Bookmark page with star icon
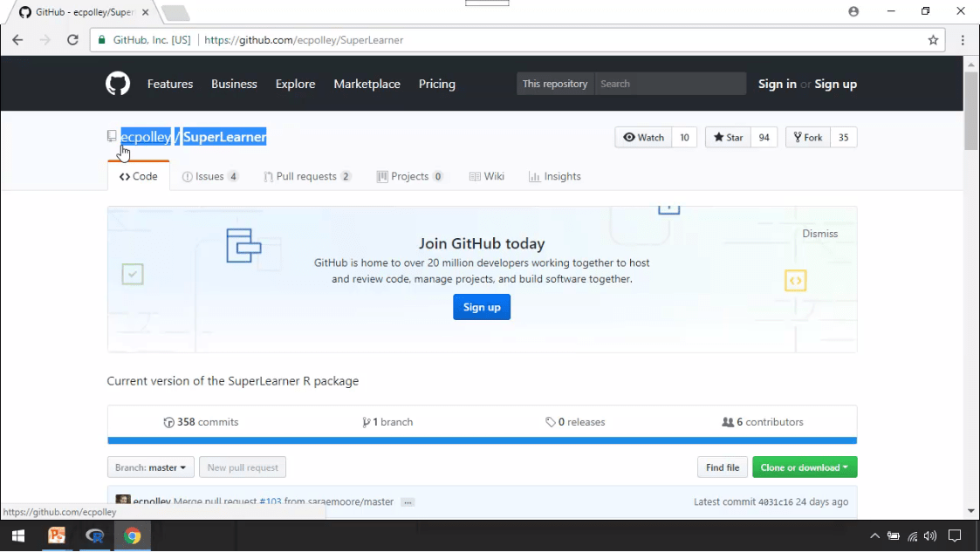This screenshot has height=552, width=980. click(933, 40)
